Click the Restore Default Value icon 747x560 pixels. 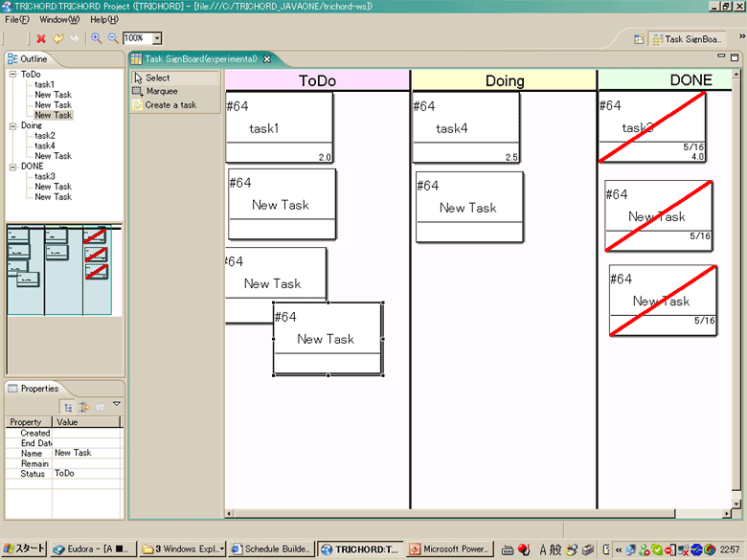[101, 407]
